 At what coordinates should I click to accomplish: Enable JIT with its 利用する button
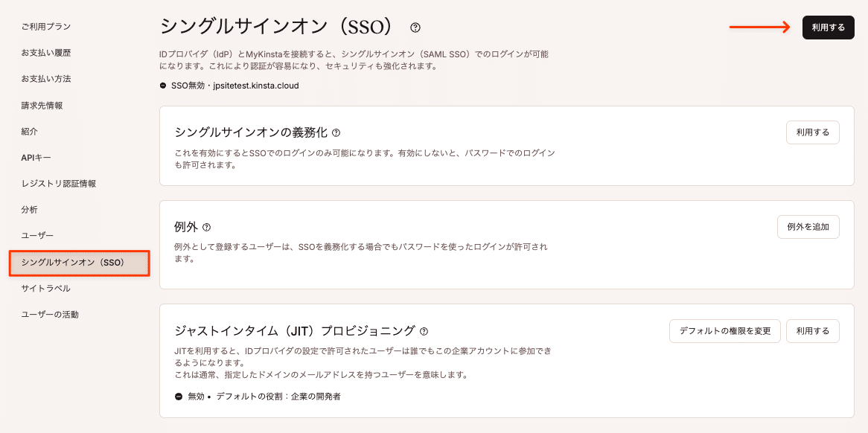(x=812, y=331)
